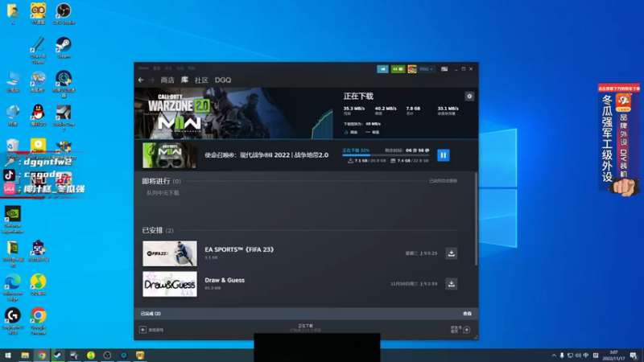Viewport: 644px width, 362px height.
Task: Open the FIFA 23 game thumbnail
Action: [170, 253]
